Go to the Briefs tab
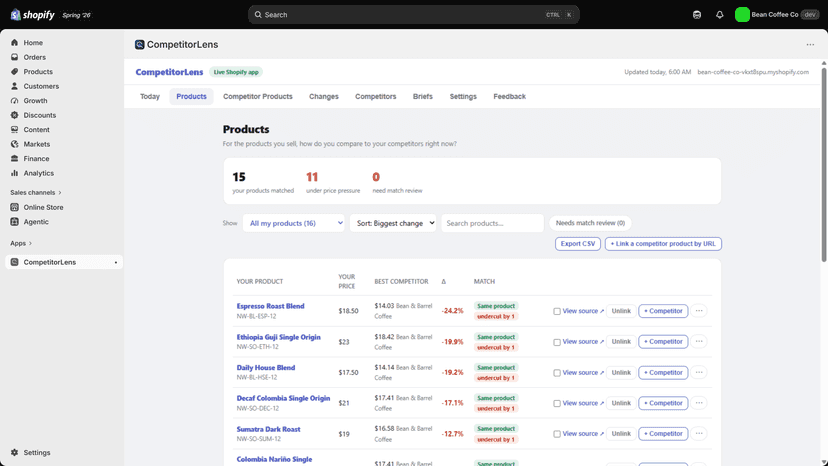This screenshot has height=466, width=828. pos(422,97)
